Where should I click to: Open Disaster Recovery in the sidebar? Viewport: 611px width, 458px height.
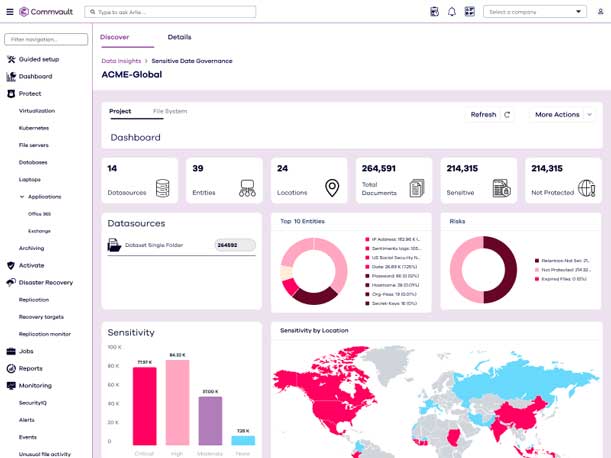point(45,283)
